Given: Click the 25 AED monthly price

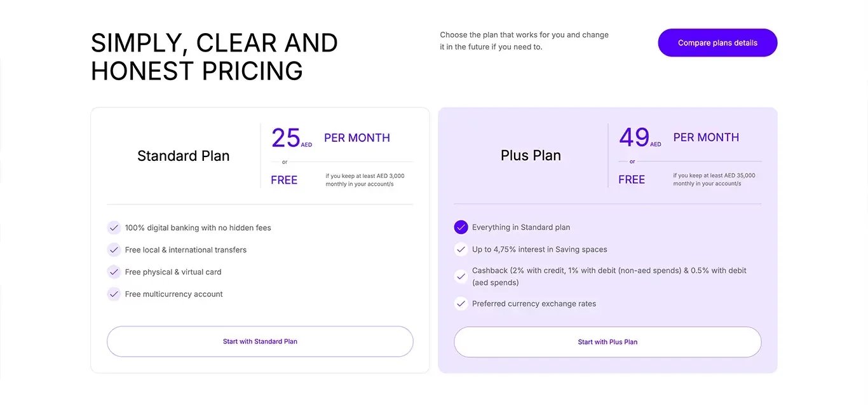Looking at the screenshot, I should point(292,138).
